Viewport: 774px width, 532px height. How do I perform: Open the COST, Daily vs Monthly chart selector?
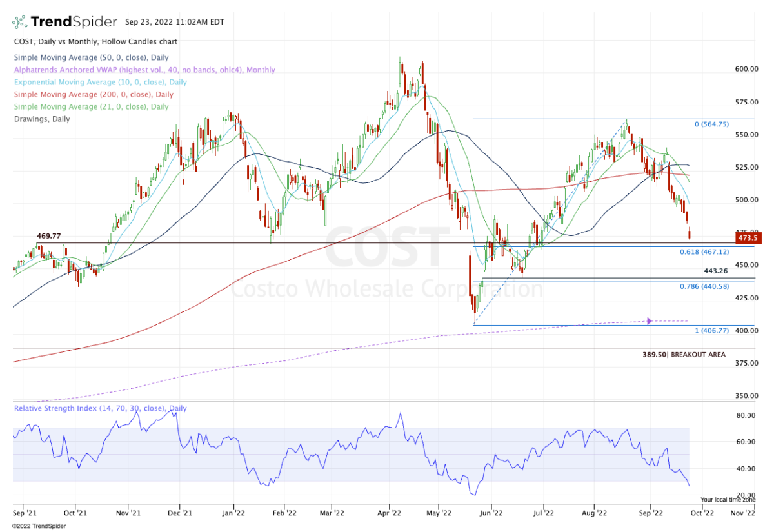pyautogui.click(x=95, y=41)
